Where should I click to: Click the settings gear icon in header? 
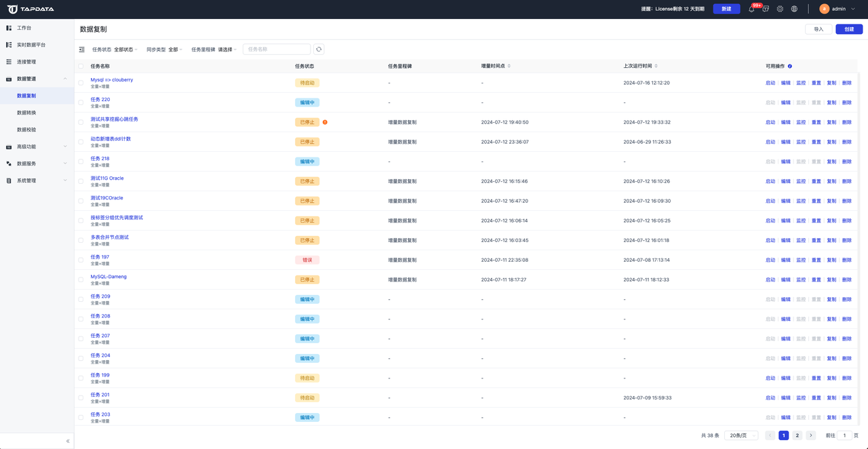pos(780,9)
